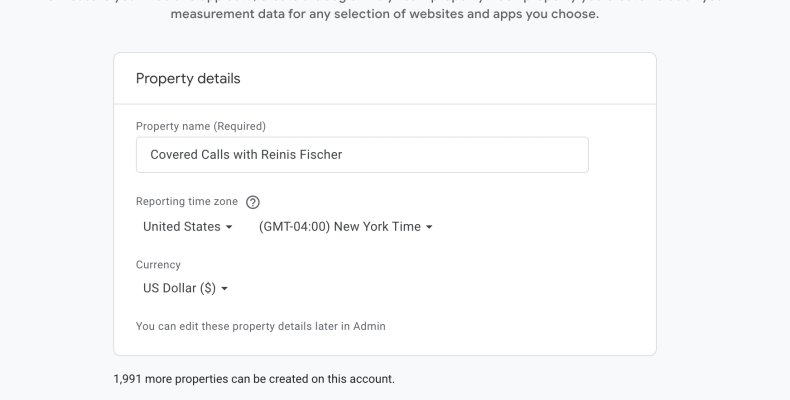This screenshot has height=400, width=790.
Task: Click the caret arrow after US Dollar ($)
Action: tap(224, 289)
